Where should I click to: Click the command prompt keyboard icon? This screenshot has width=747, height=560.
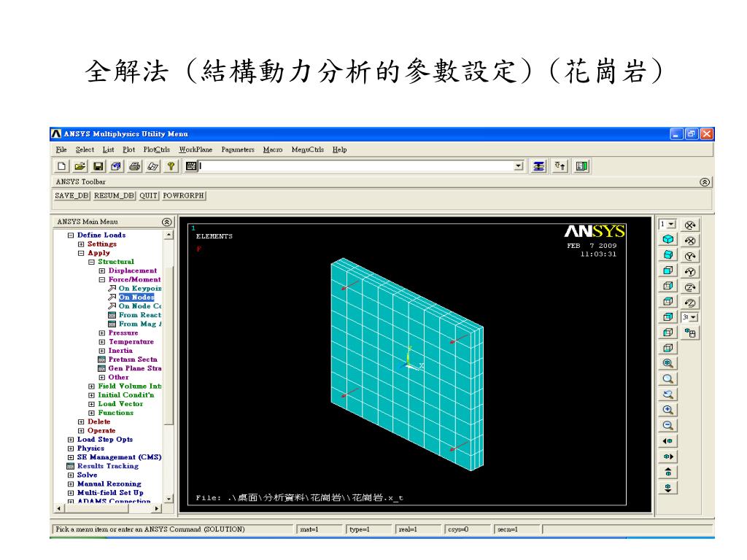pos(191,166)
